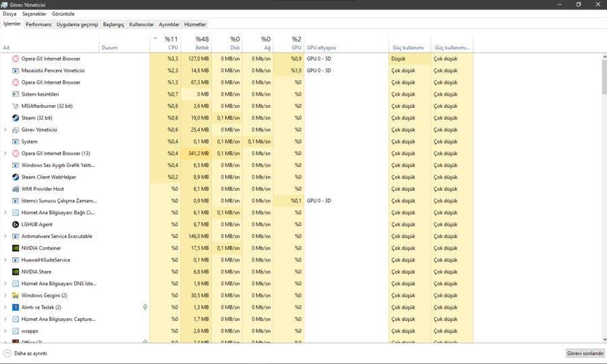Click the HuaweiHiSuiteService icon
The image size is (607, 364).
(16, 260)
